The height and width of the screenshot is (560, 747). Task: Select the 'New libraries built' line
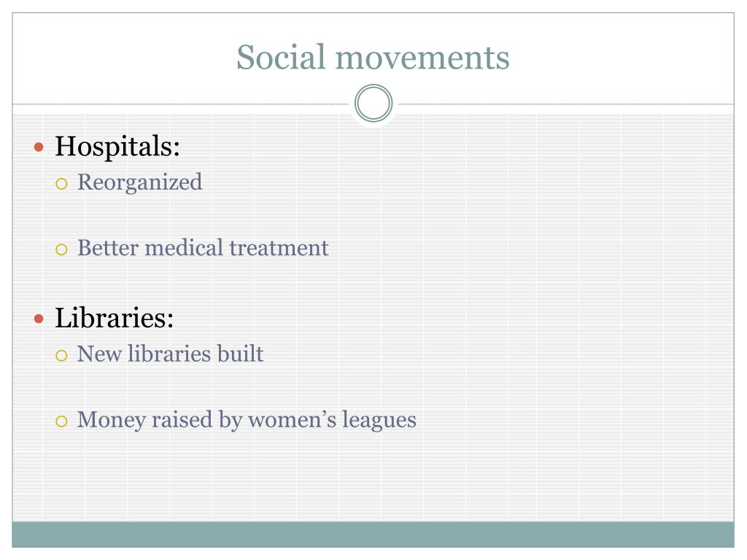coord(170,354)
